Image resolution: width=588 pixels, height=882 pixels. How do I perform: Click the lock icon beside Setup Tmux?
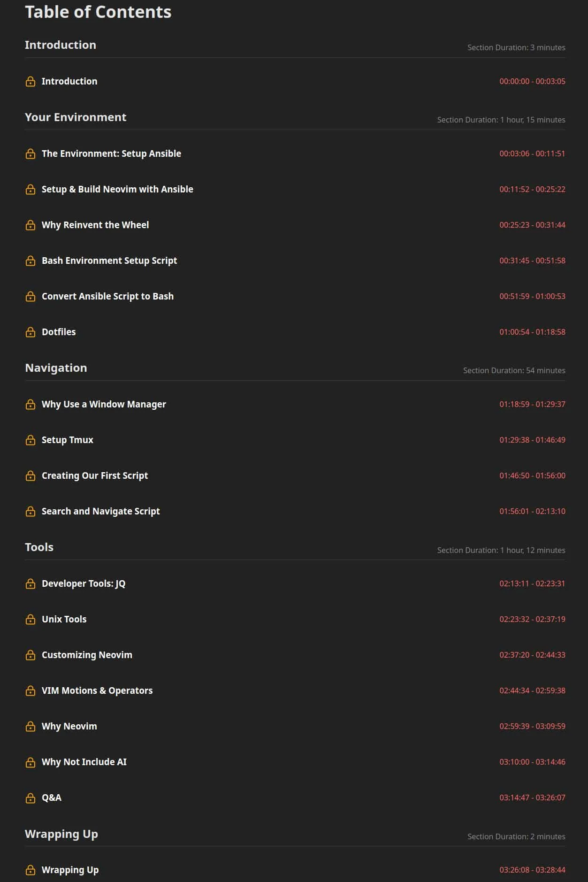[31, 440]
